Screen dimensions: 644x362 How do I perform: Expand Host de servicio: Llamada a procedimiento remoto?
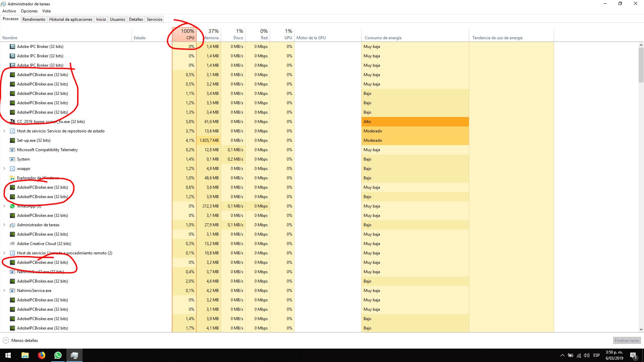(4, 253)
